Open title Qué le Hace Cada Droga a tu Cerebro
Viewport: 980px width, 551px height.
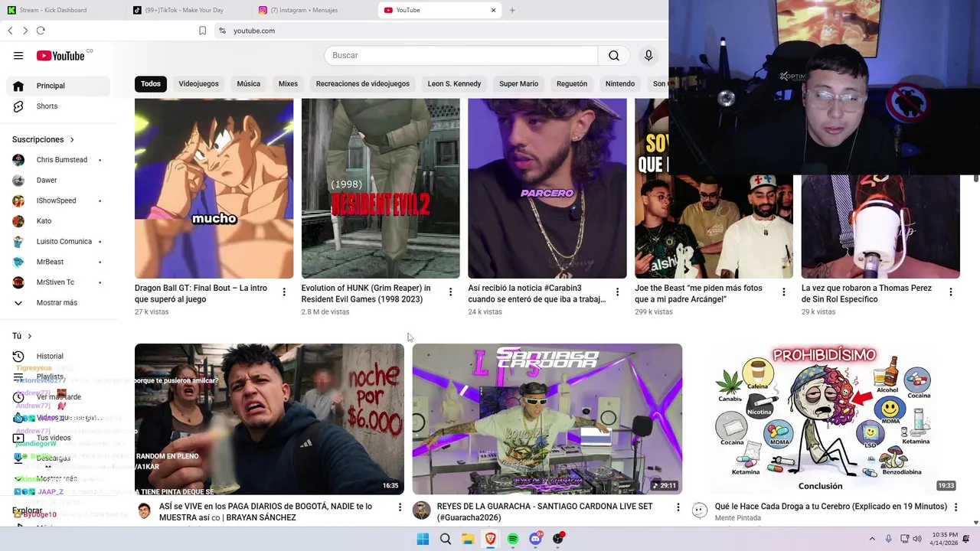(x=831, y=507)
